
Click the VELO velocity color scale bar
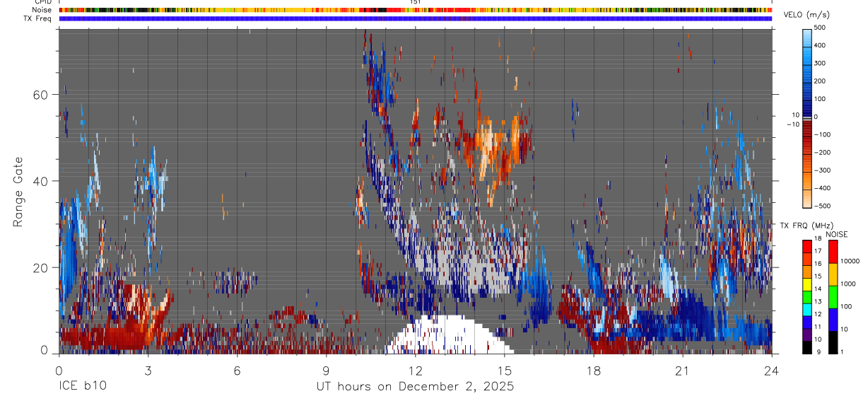point(807,117)
